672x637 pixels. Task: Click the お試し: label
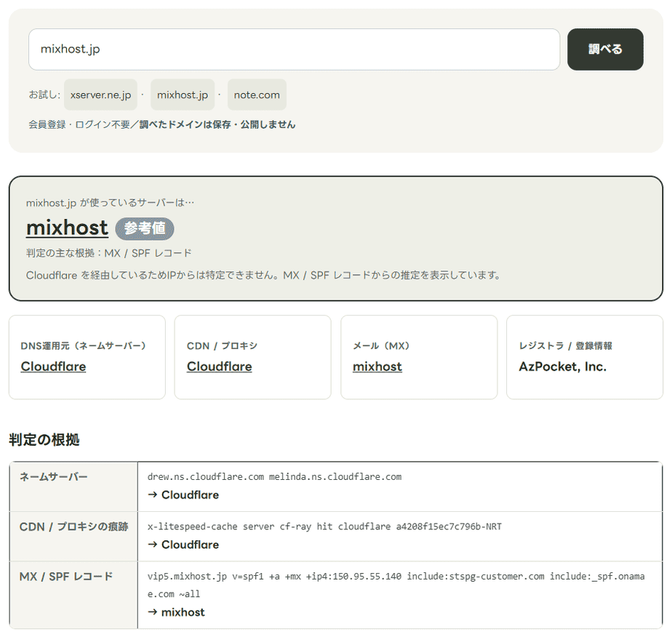(x=44, y=95)
